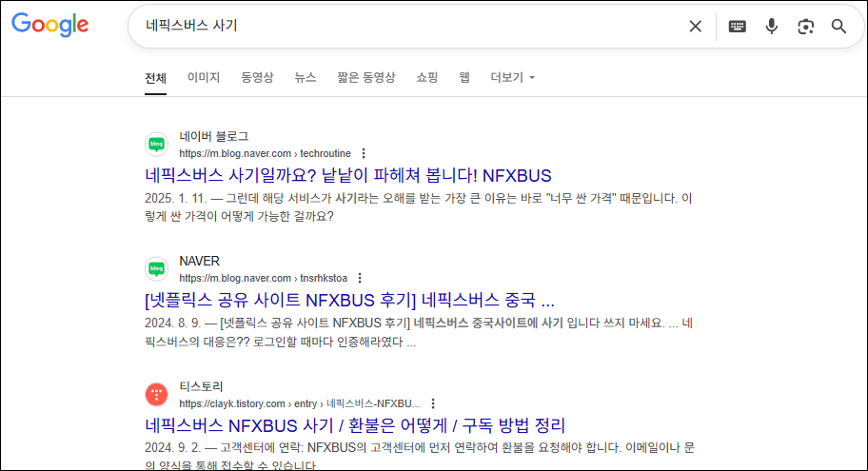Click the snippet dated 2025. 1. 11.
Image resolution: width=868 pixels, height=471 pixels.
(419, 207)
